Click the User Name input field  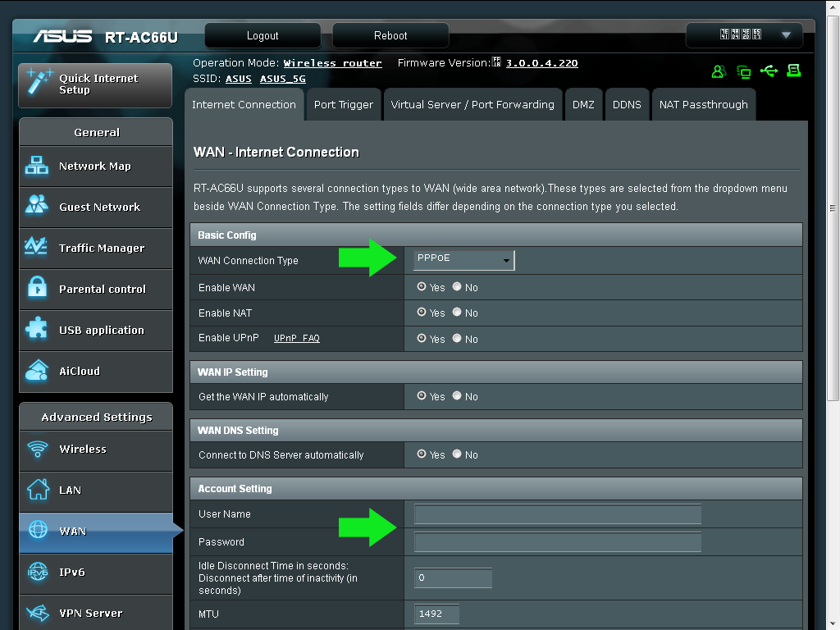tap(558, 514)
